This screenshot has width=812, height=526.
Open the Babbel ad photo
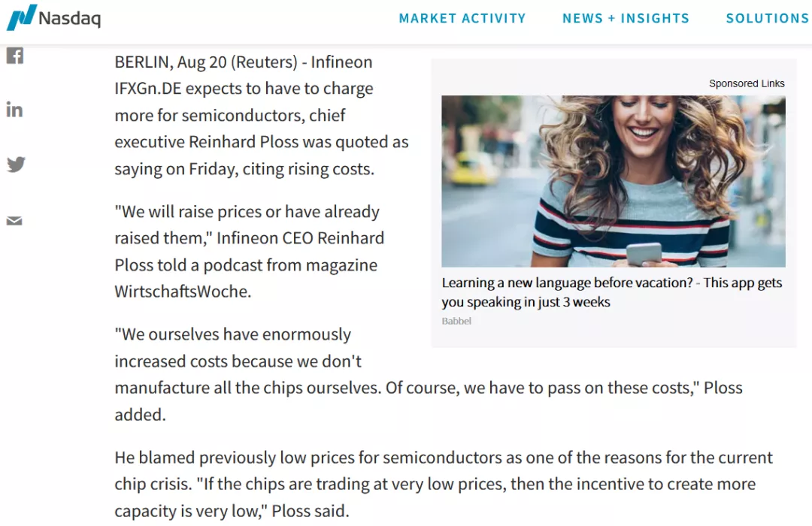613,181
